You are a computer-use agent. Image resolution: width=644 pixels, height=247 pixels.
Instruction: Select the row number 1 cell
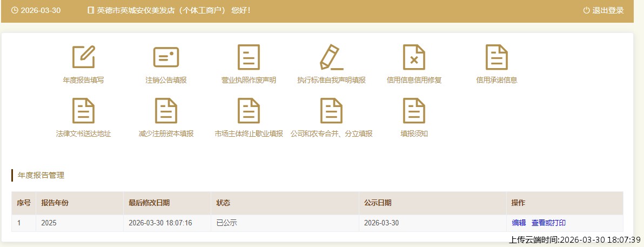coord(24,223)
